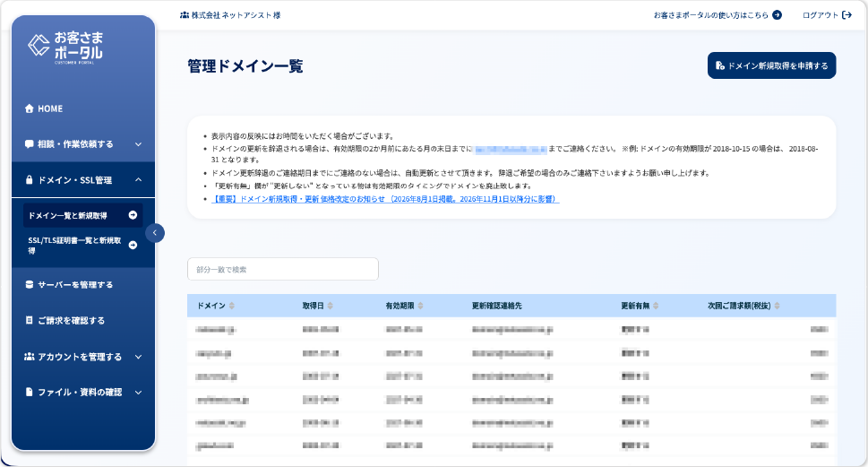Click arrow icon beside ドメイン一覧と新規取得

click(133, 215)
